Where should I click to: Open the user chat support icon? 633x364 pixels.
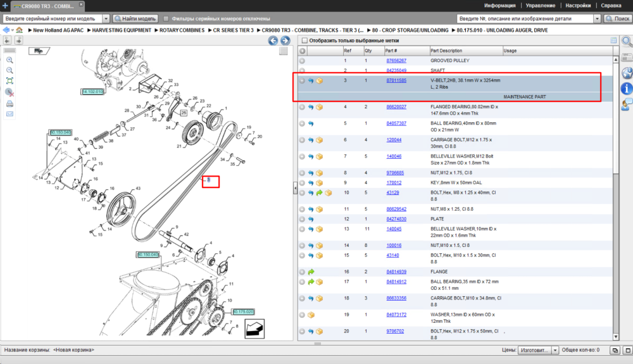pos(627,104)
